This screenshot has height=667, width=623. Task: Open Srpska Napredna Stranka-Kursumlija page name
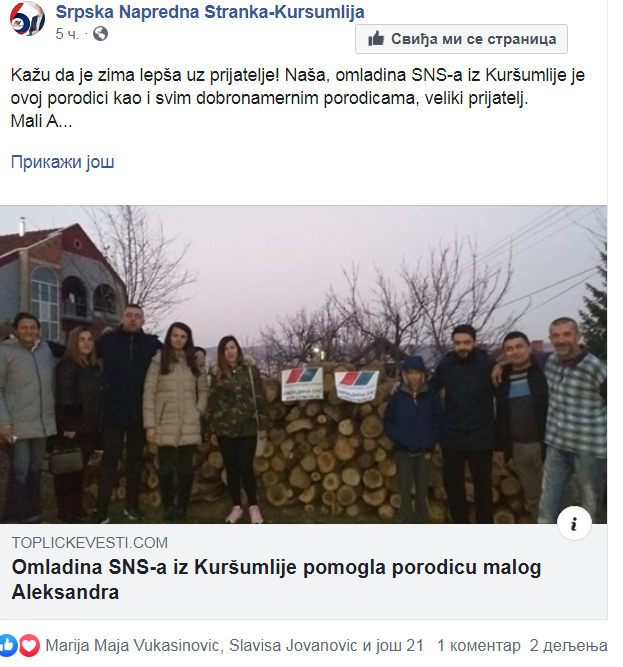point(210,12)
